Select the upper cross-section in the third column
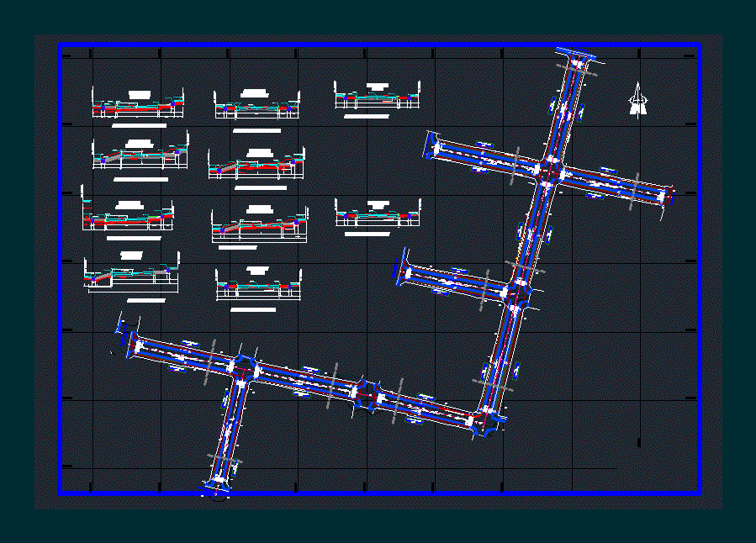The height and width of the screenshot is (543, 756). tap(377, 97)
